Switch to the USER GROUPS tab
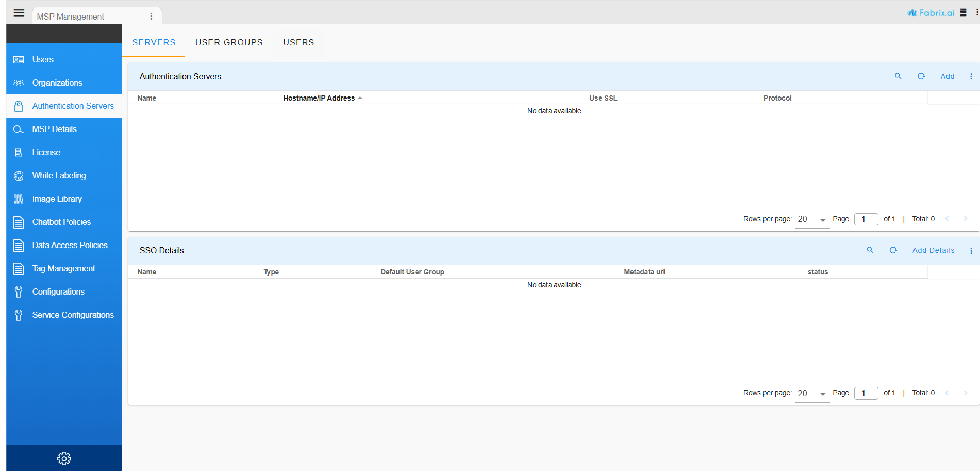The image size is (980, 471). point(229,42)
